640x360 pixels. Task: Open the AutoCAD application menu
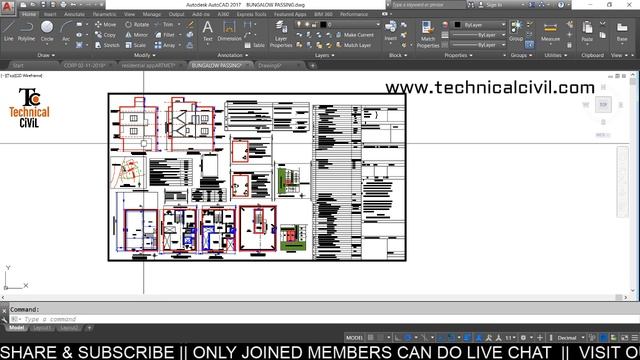[7, 7]
